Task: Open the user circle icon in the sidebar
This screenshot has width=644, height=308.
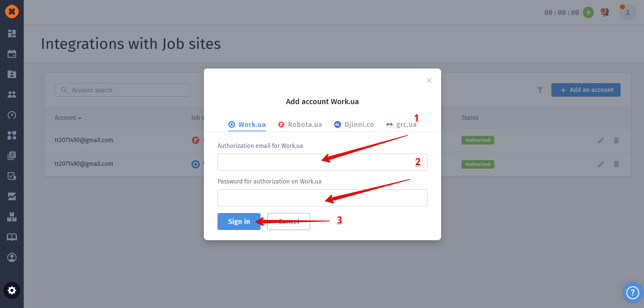Action: [12, 257]
